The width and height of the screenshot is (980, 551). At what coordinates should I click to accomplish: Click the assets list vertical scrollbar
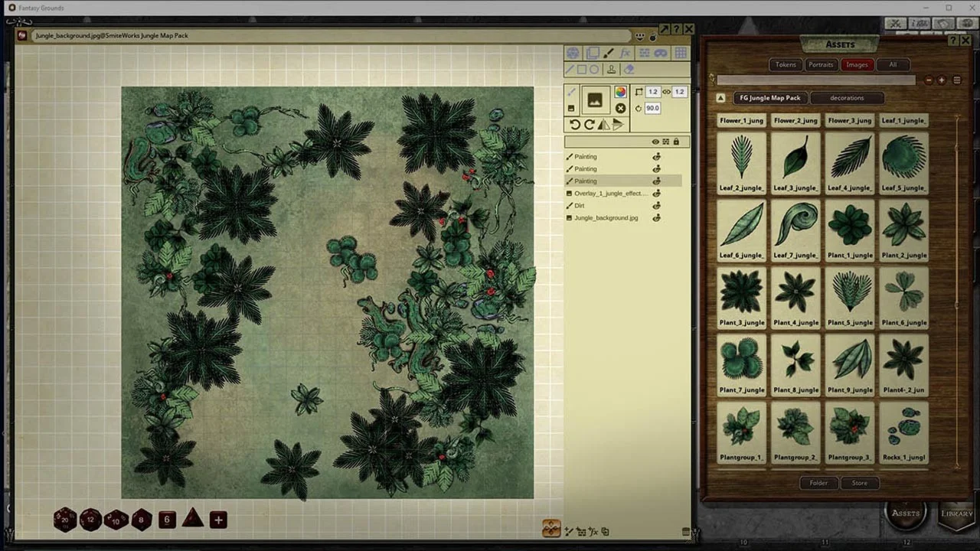(x=957, y=291)
